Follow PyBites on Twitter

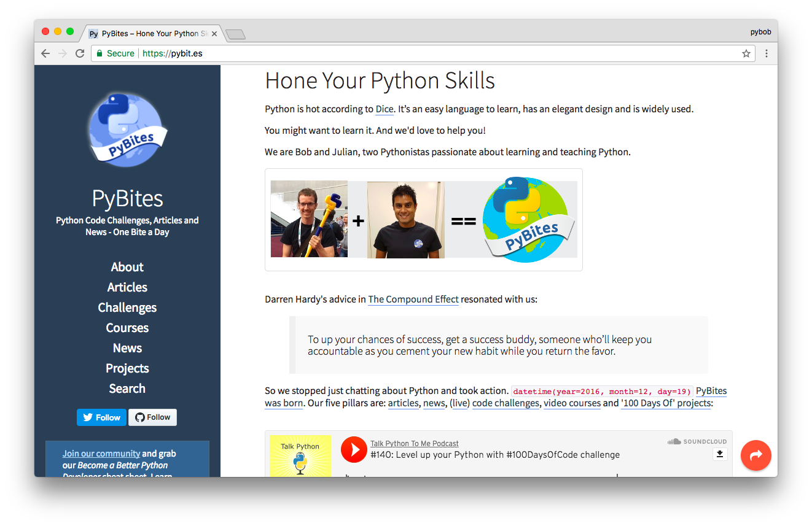pos(101,417)
